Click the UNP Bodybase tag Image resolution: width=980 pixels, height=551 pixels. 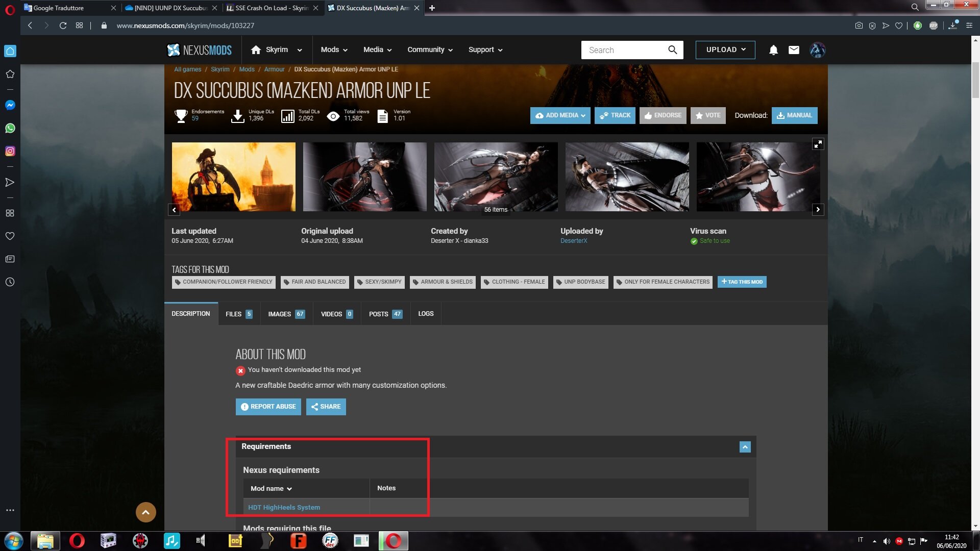point(581,282)
